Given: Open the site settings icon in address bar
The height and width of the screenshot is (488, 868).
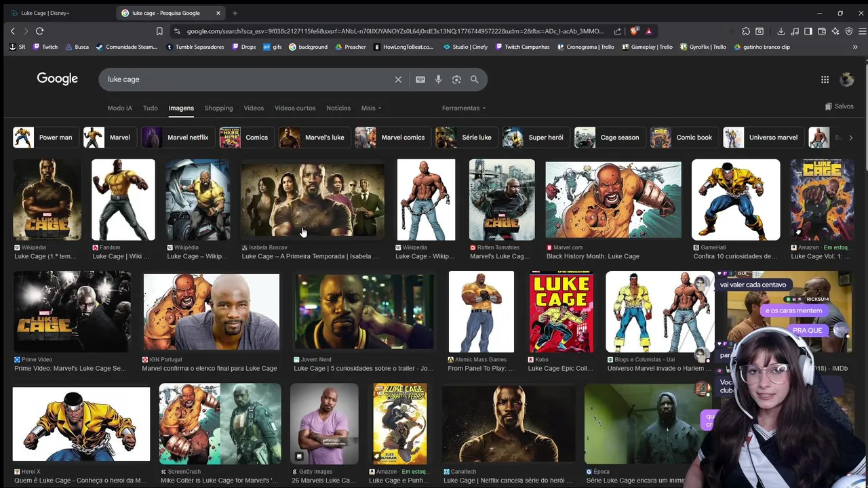Looking at the screenshot, I should pos(177,31).
